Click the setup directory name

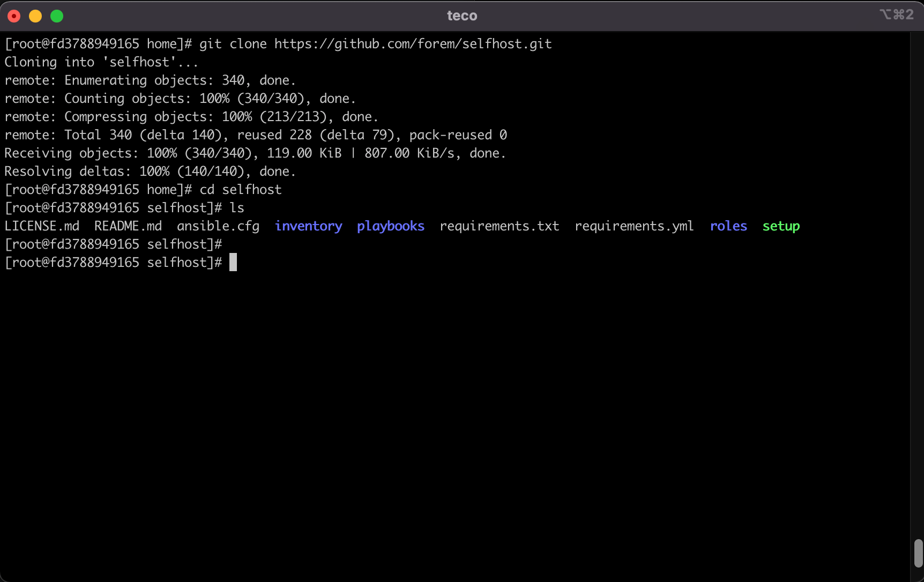tap(781, 226)
